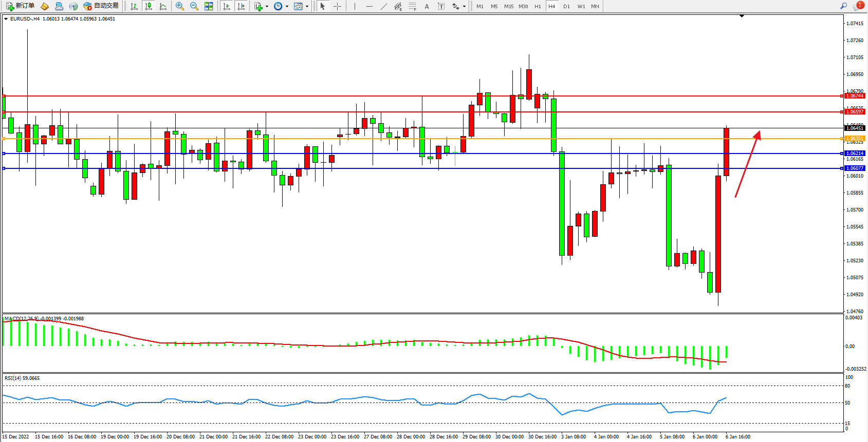Image resolution: width=868 pixels, height=442 pixels.
Task: Select the Fibonacci retracement tool
Action: pyautogui.click(x=413, y=6)
